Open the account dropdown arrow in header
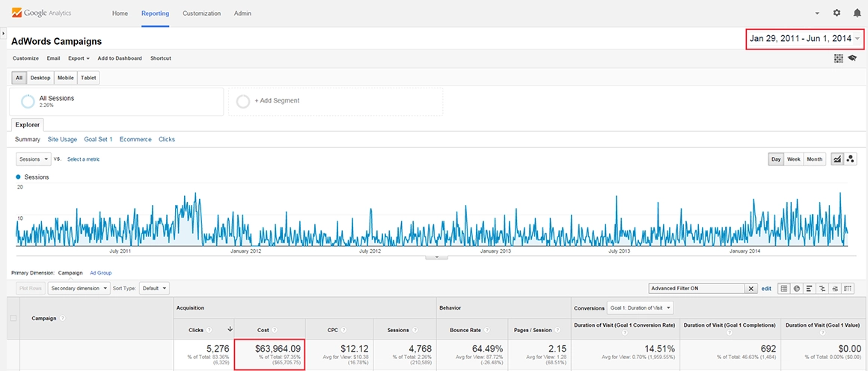This screenshot has height=371, width=868. 817,13
